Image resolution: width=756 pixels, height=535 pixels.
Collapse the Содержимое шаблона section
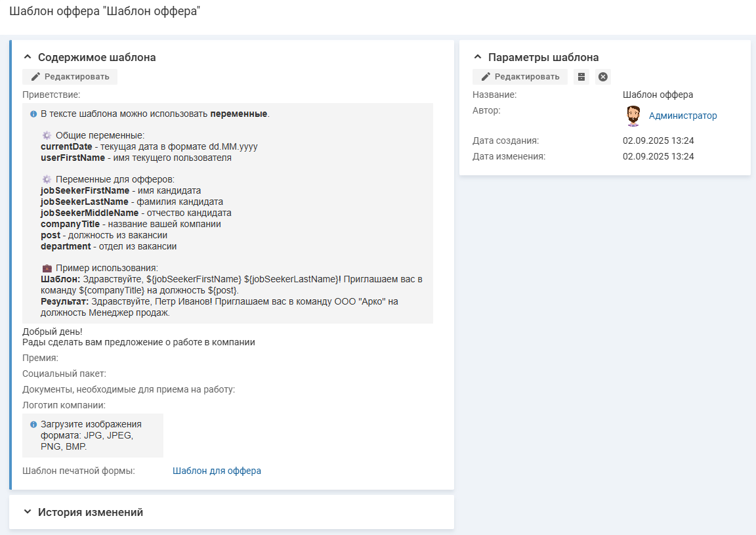28,57
